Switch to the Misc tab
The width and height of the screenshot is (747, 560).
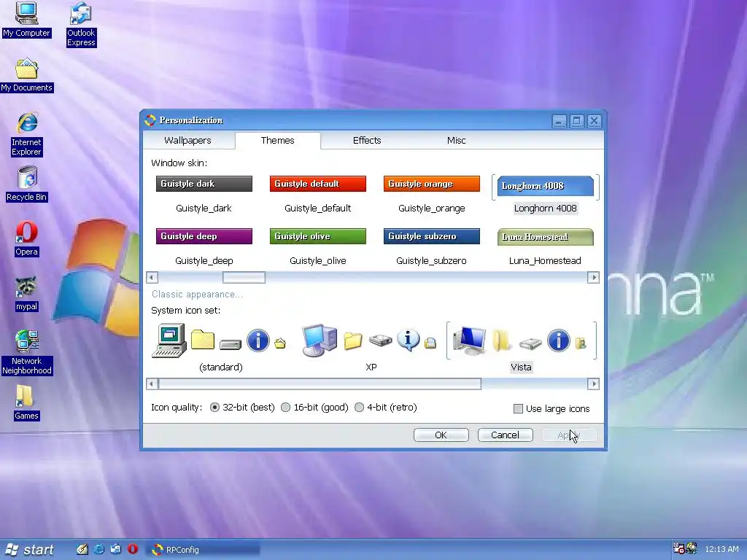[457, 141]
